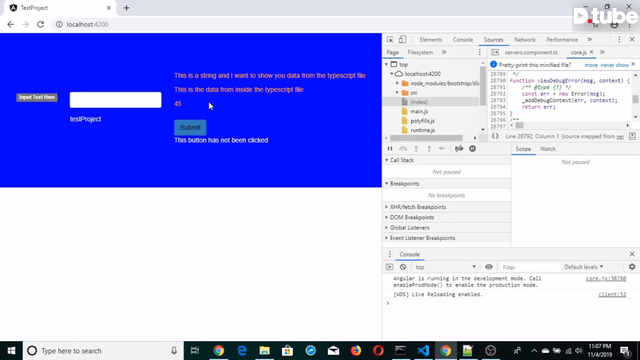Click the text input next to Input Text Here

(x=116, y=100)
